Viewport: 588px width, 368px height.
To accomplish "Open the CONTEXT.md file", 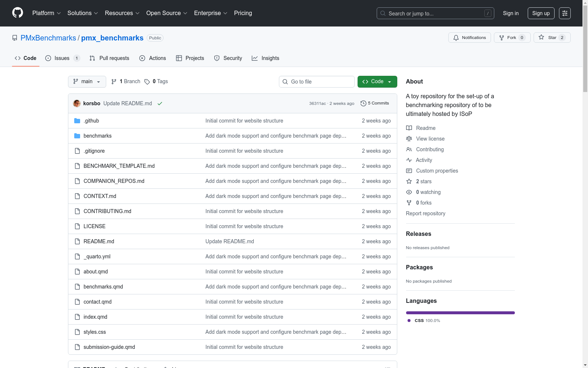I will click(100, 196).
